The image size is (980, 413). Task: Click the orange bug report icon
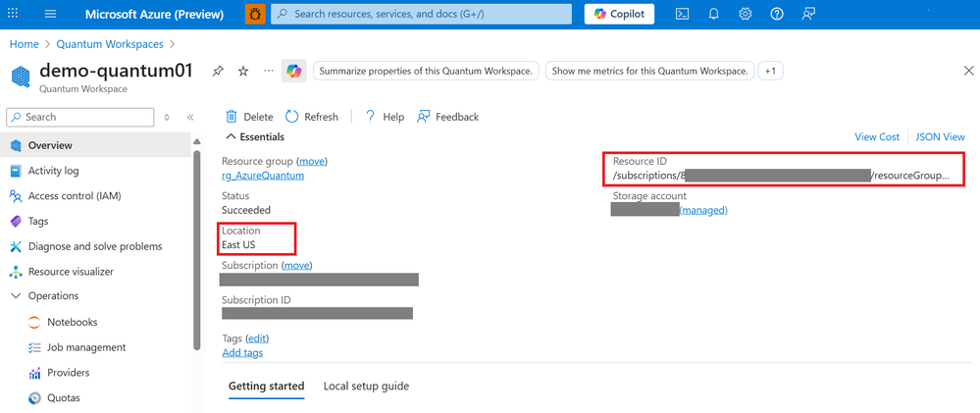click(x=255, y=14)
